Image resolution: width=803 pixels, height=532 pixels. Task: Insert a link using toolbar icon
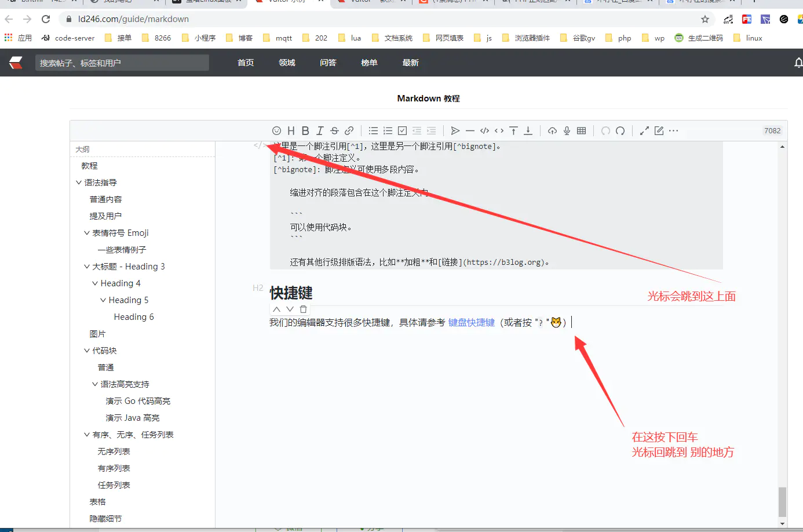point(349,131)
